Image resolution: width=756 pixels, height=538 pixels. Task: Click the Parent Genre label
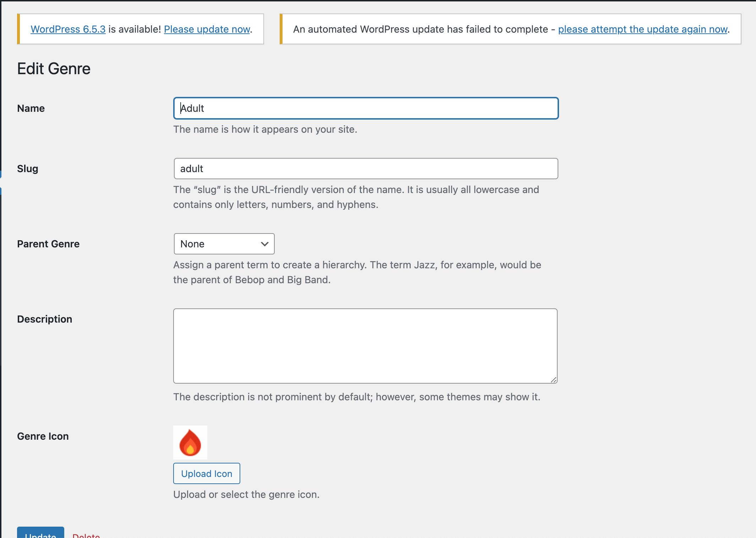[48, 244]
